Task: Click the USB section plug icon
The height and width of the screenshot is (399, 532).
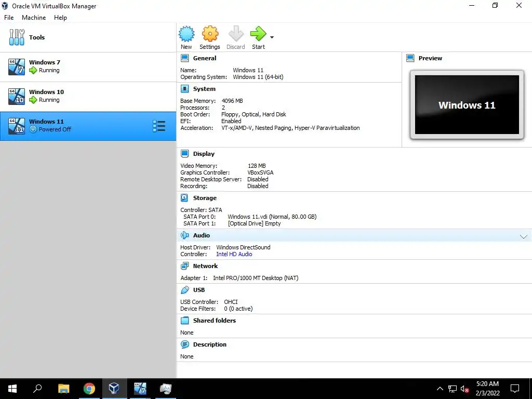Action: [185, 290]
